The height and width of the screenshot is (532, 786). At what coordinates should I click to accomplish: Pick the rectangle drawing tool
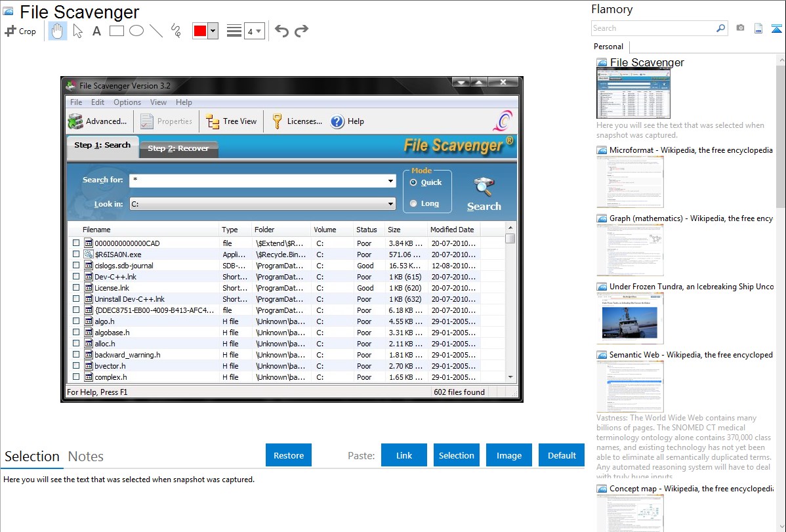click(116, 31)
